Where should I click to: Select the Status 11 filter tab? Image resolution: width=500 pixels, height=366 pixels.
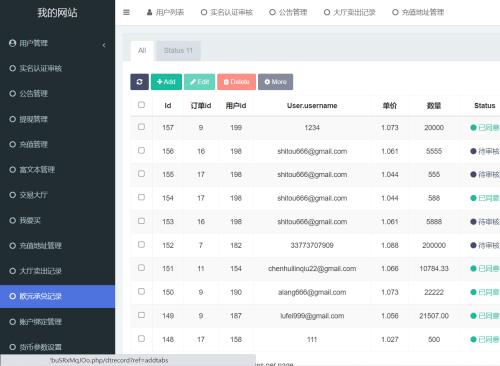(178, 51)
